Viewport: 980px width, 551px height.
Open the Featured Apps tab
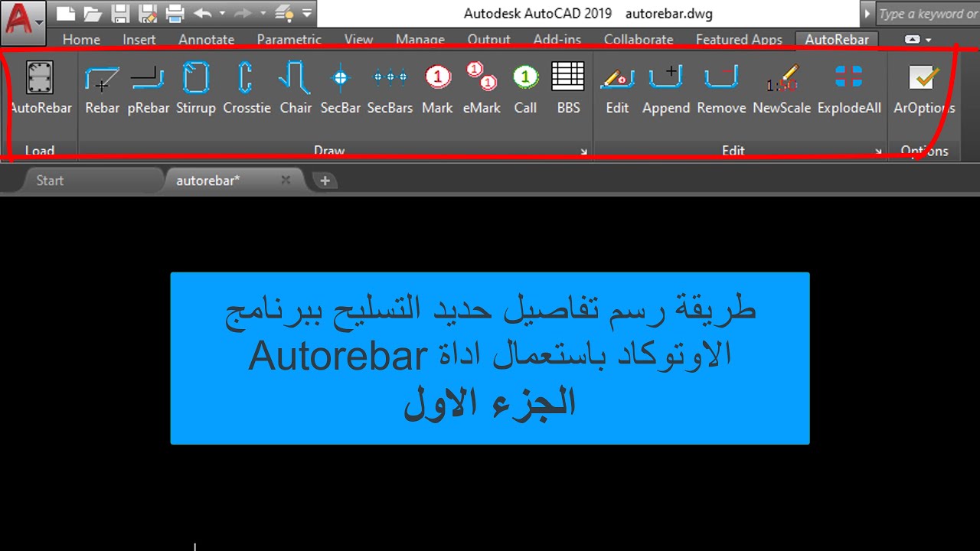point(739,39)
